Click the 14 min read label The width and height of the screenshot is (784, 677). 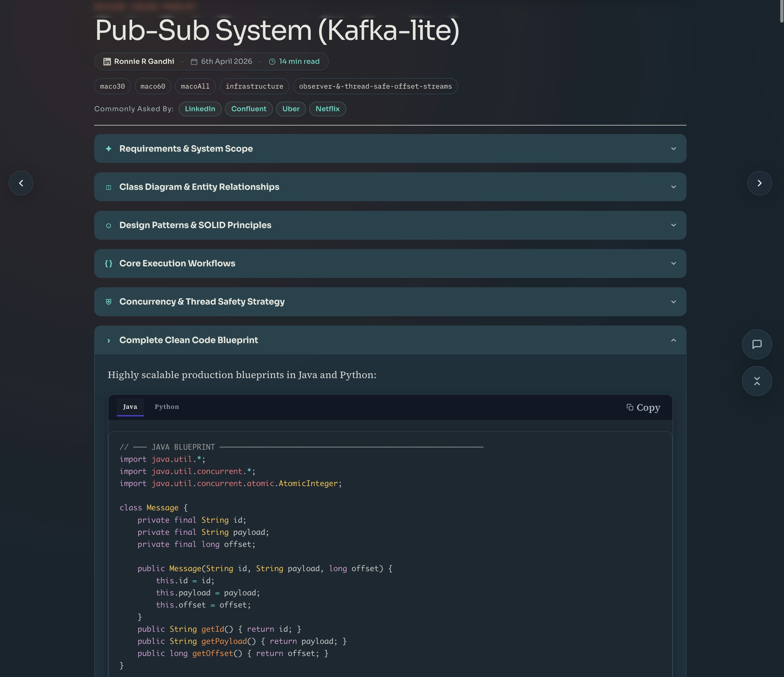point(299,61)
